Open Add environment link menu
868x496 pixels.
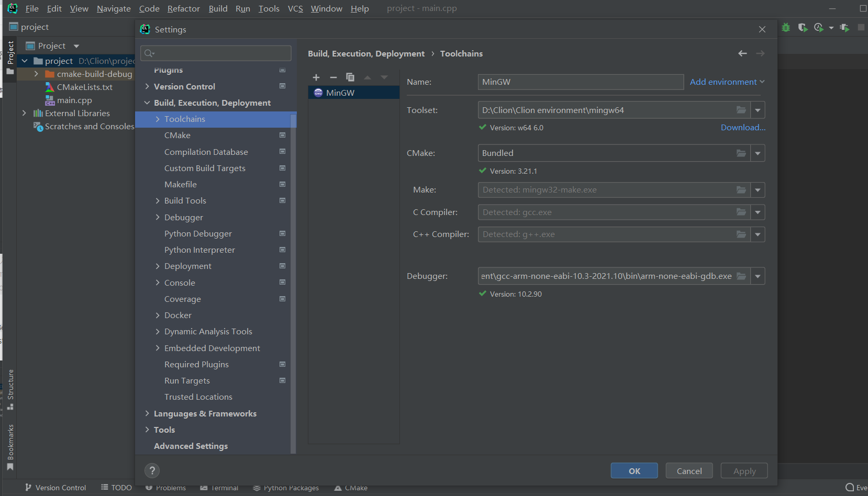(x=727, y=82)
